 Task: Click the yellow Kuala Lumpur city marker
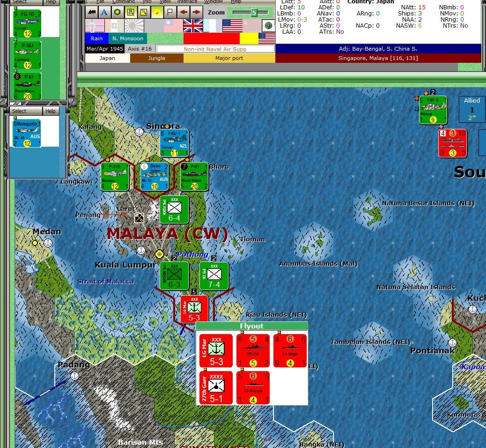159,254
